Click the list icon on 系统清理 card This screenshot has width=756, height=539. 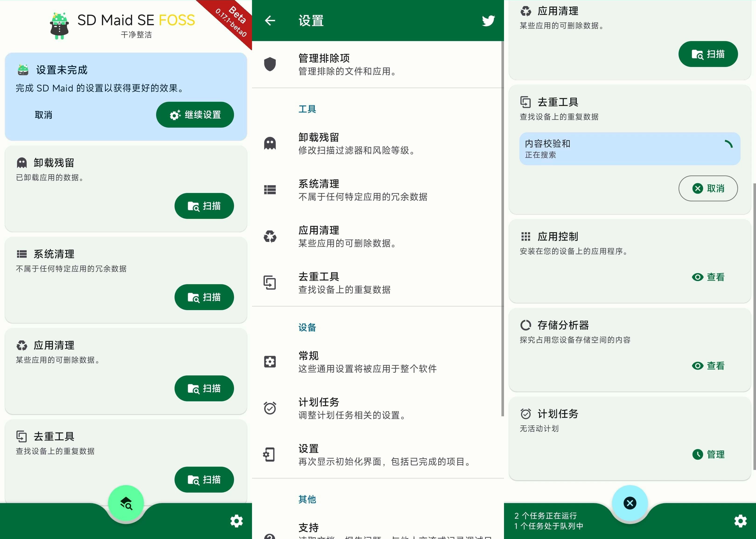(22, 254)
